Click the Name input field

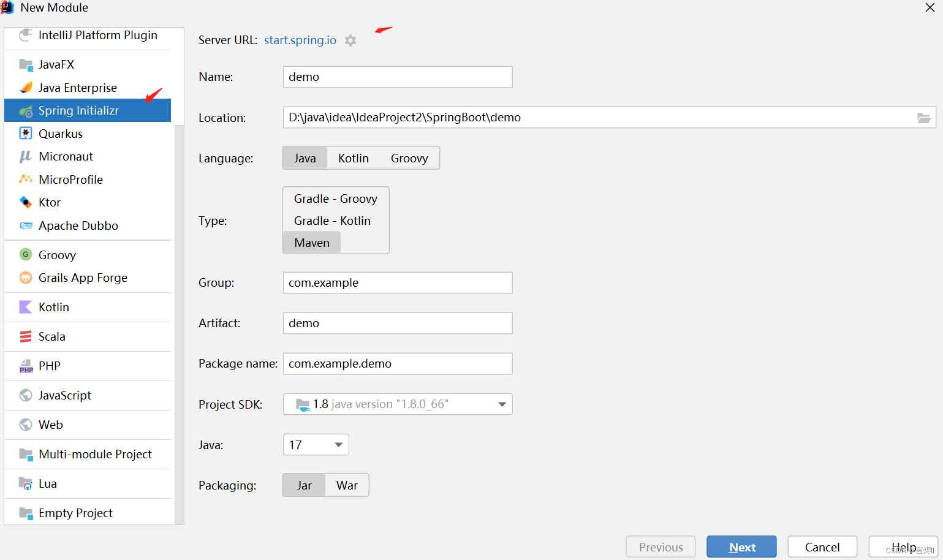point(398,77)
